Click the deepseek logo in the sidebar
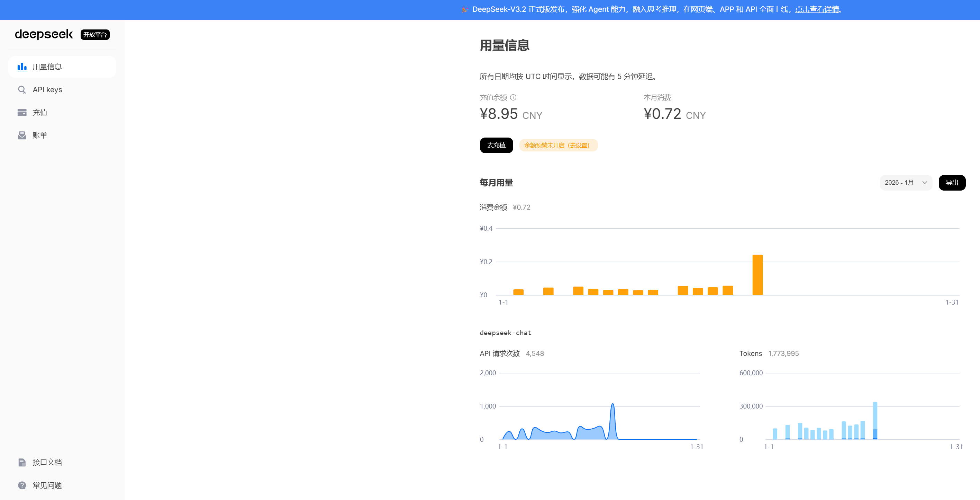This screenshot has height=500, width=980. pos(44,35)
